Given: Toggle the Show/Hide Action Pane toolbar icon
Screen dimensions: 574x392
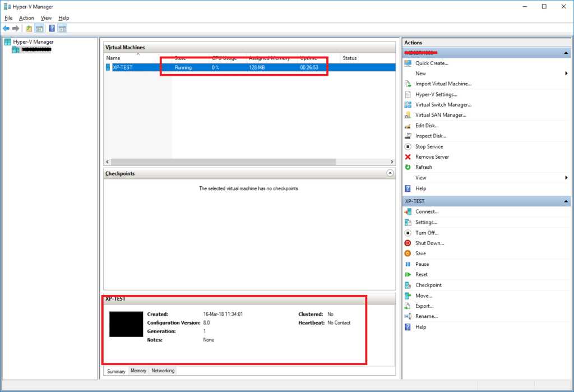Looking at the screenshot, I should pos(62,28).
